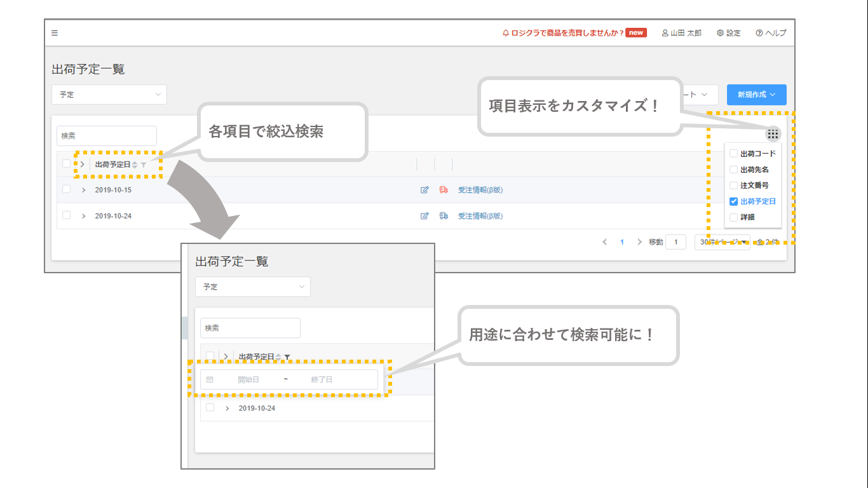Click the header chevron in the lower enlarged table
The image size is (868, 488).
(226, 356)
